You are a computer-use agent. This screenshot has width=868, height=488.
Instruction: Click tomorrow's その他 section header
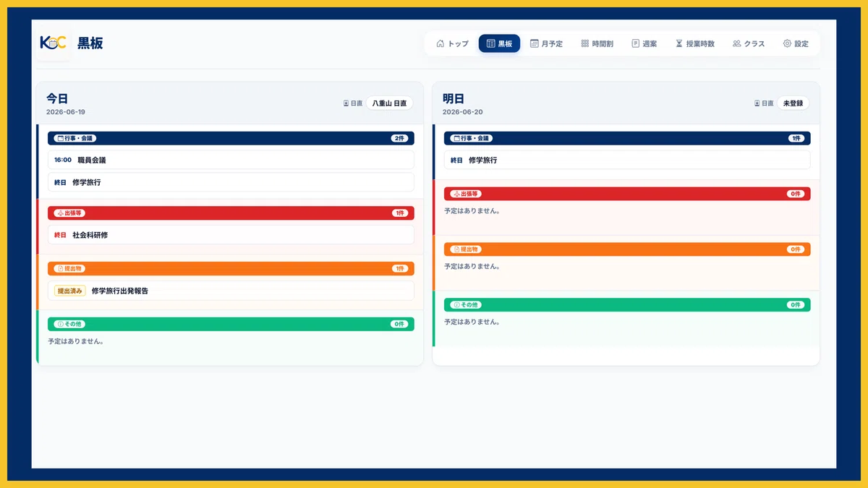click(x=627, y=305)
